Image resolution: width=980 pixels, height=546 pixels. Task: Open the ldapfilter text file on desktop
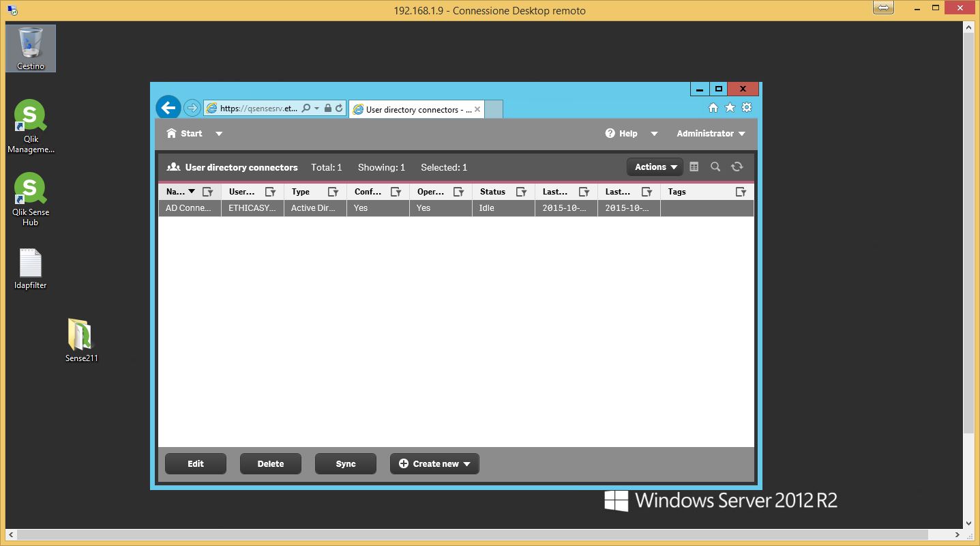point(31,270)
